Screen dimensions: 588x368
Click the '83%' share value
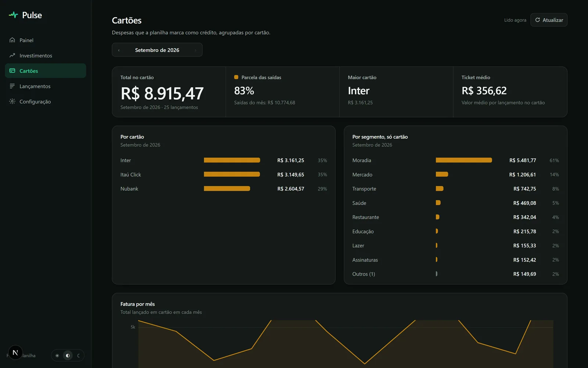pyautogui.click(x=244, y=91)
